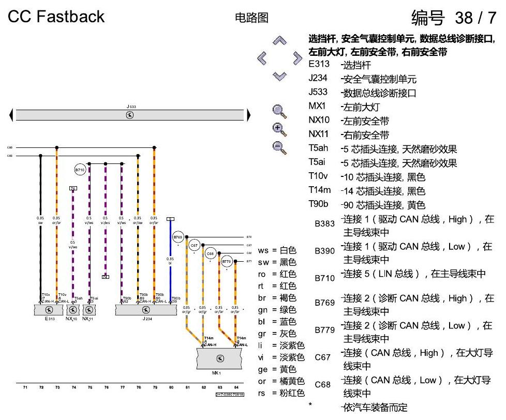Screen dimensions: 506x420
Task: Click current path number 84
Action: click(236, 387)
